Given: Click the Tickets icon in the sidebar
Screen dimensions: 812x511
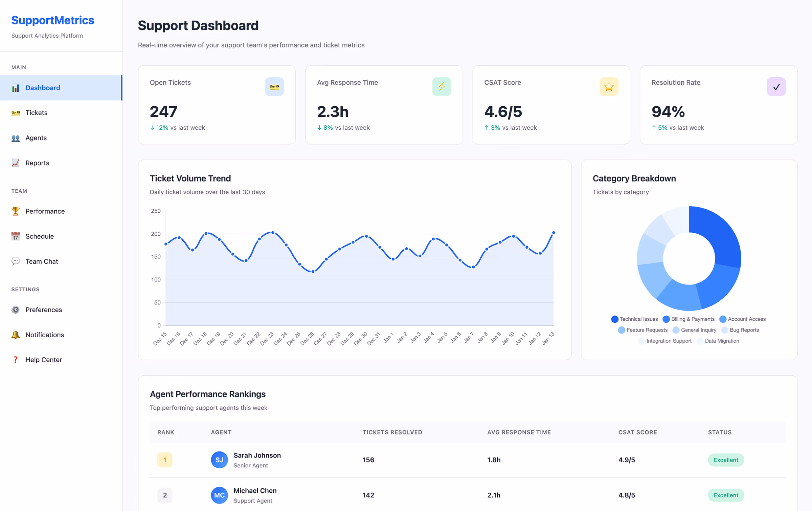Looking at the screenshot, I should pos(16,113).
